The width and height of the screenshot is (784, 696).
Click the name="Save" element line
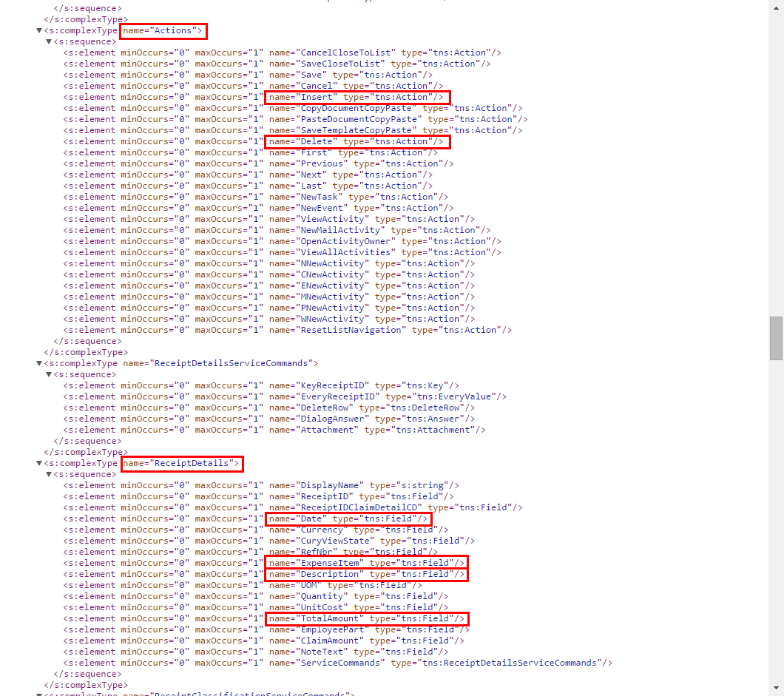[248, 75]
